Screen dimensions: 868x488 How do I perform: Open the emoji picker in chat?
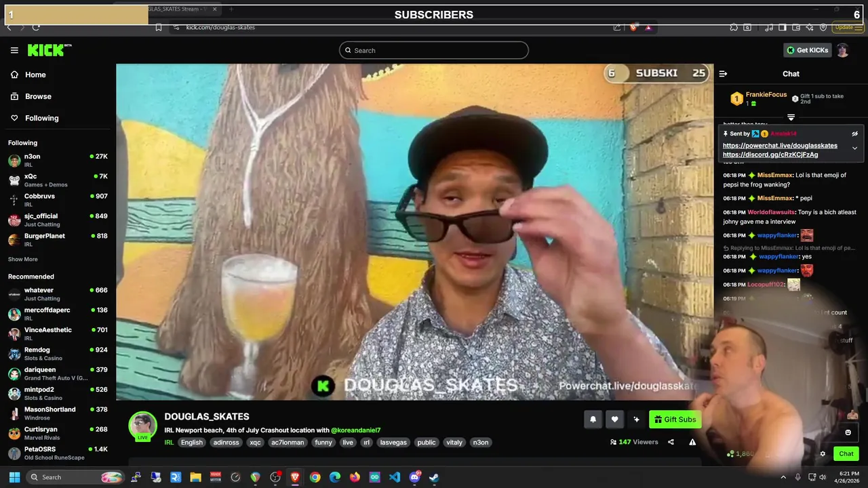pos(848,432)
